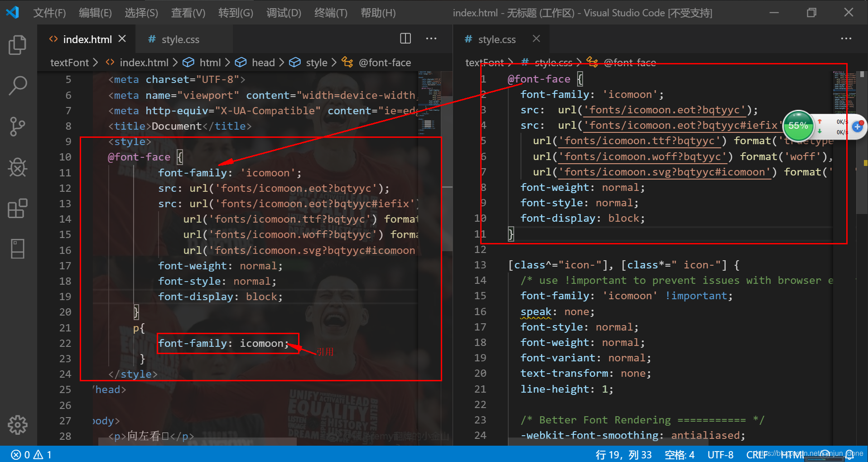Click line number 12 in index.html gutter
The height and width of the screenshot is (462, 868).
65,188
